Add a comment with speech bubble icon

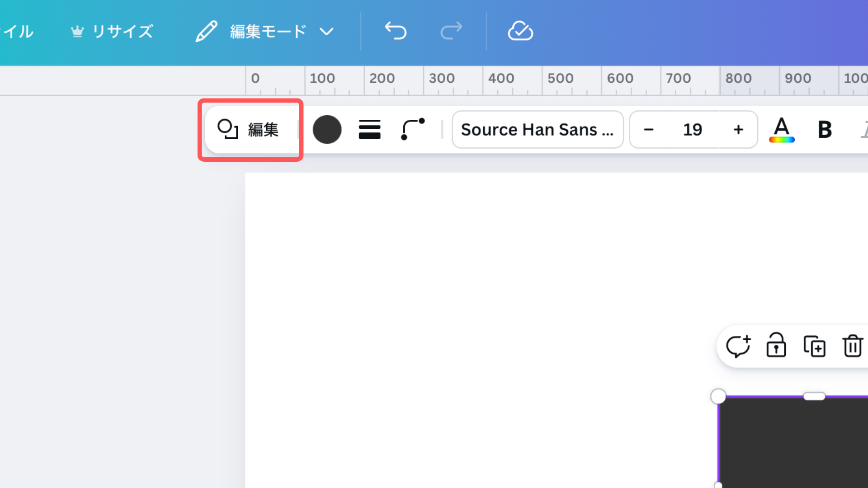(x=738, y=346)
